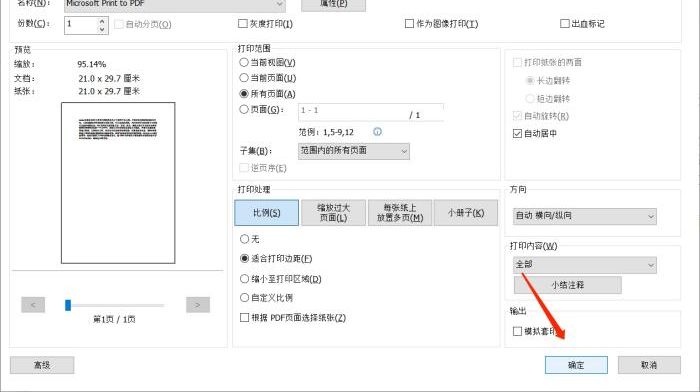Open the 打印内容 dropdown showing 全部
700x392 pixels.
click(585, 265)
